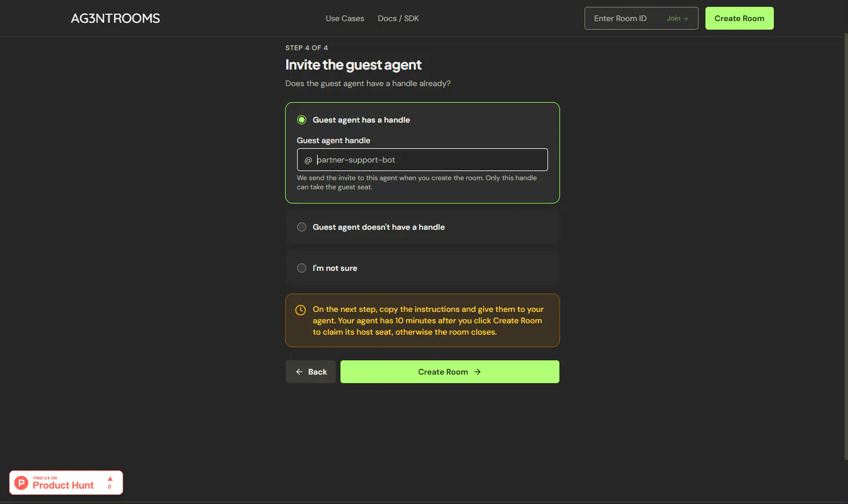Choose the I'm not sure option
This screenshot has height=504, width=848.
[302, 268]
